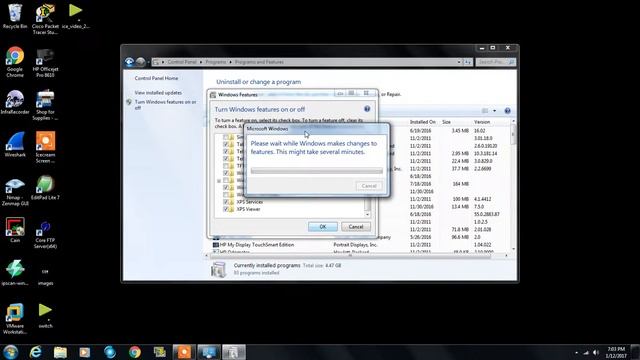
Task: Open the Google Chrome desktop shortcut
Action: click(x=15, y=62)
